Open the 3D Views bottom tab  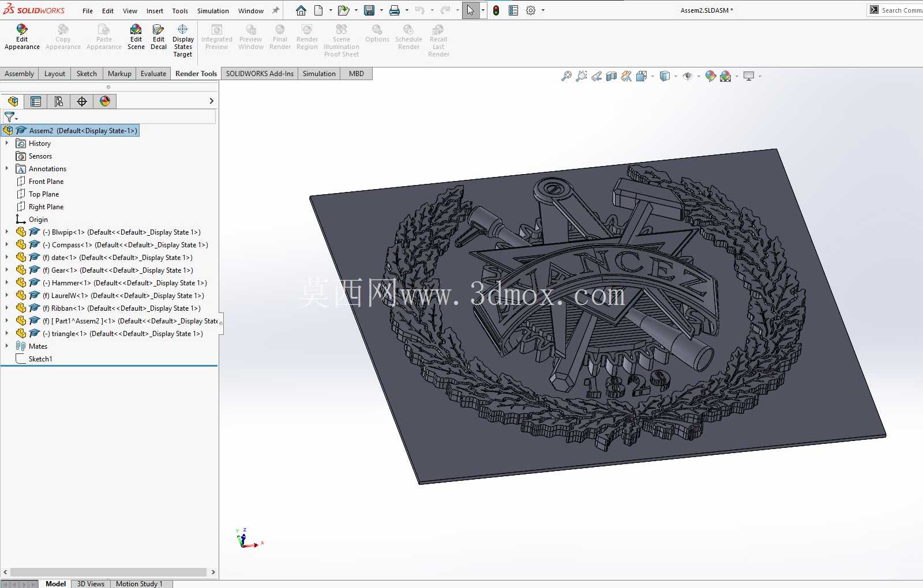pyautogui.click(x=91, y=583)
